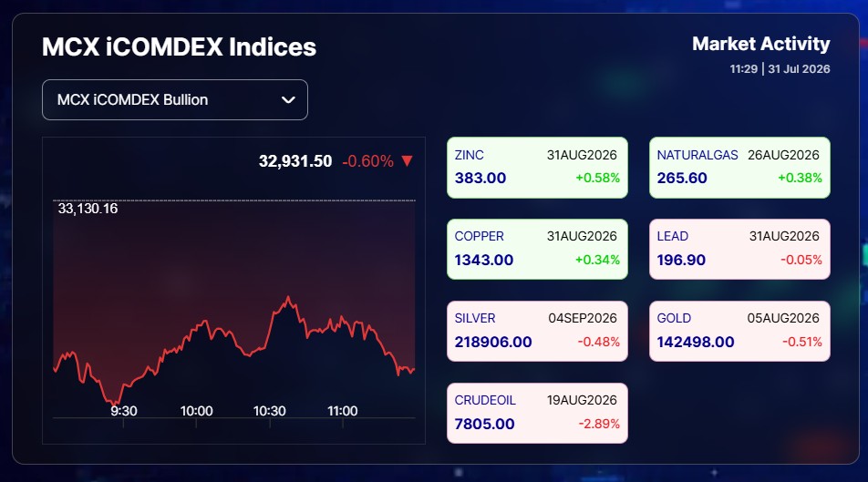The image size is (868, 482).
Task: Open the MCX iCOMDEX Bullion dropdown
Action: pos(175,99)
